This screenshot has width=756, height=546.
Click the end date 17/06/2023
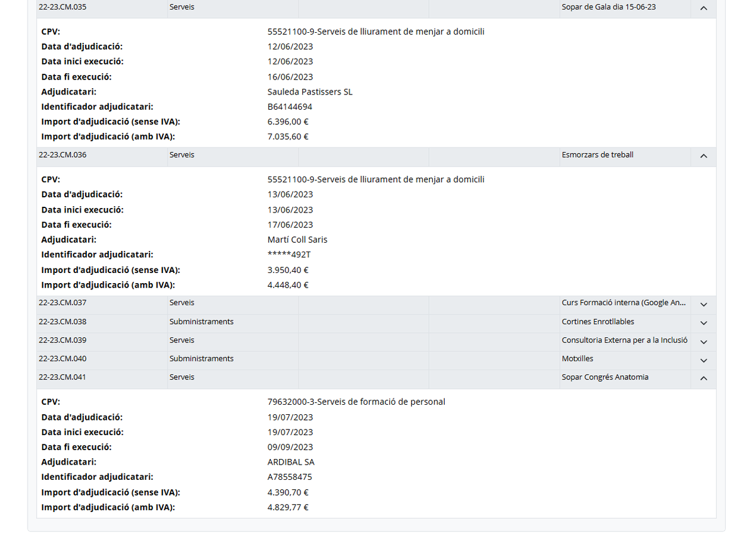pos(290,224)
